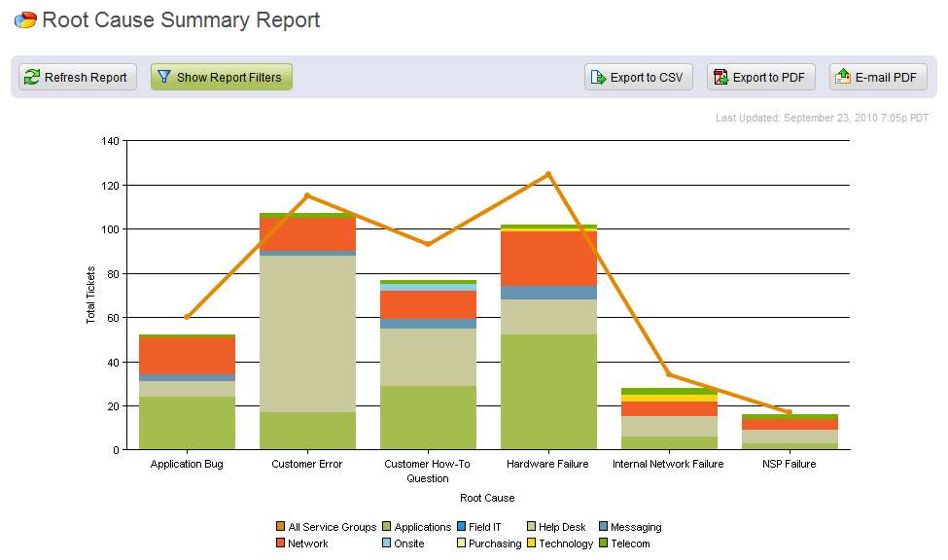
Task: Click the Network legend swatch
Action: coord(281,542)
